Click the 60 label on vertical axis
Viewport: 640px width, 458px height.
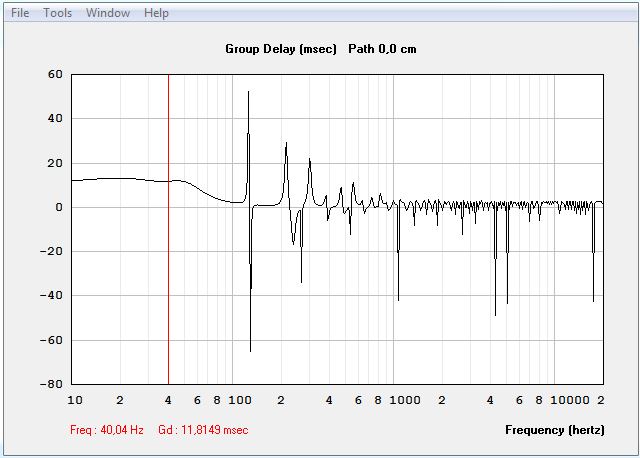pos(55,74)
